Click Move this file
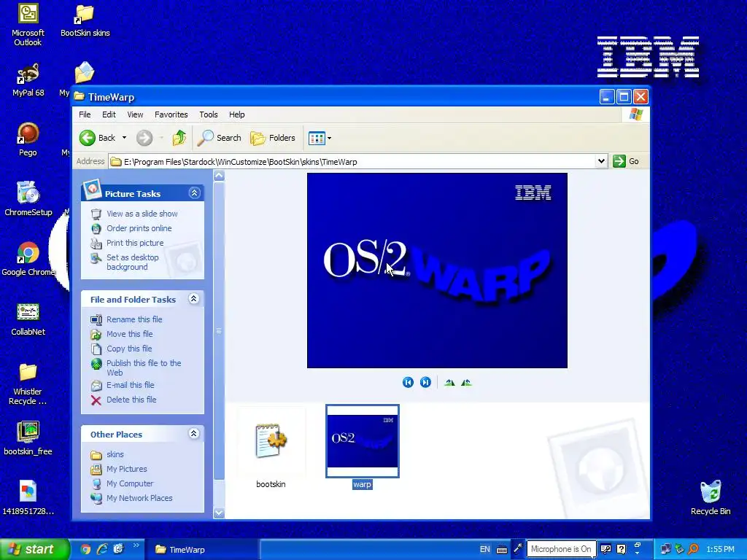Screen dimensions: 747x560 pos(130,334)
